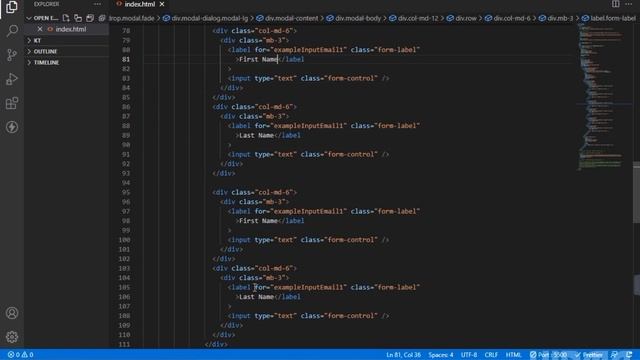Viewport: 640px width, 360px height.
Task: Close index.html in Open Editors list
Action: (40, 29)
